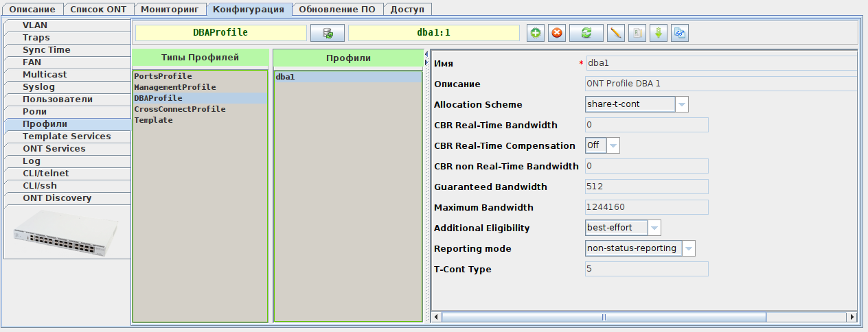Collapse panel using small splitter arrow
Image resolution: width=868 pixels, height=332 pixels.
click(427, 54)
